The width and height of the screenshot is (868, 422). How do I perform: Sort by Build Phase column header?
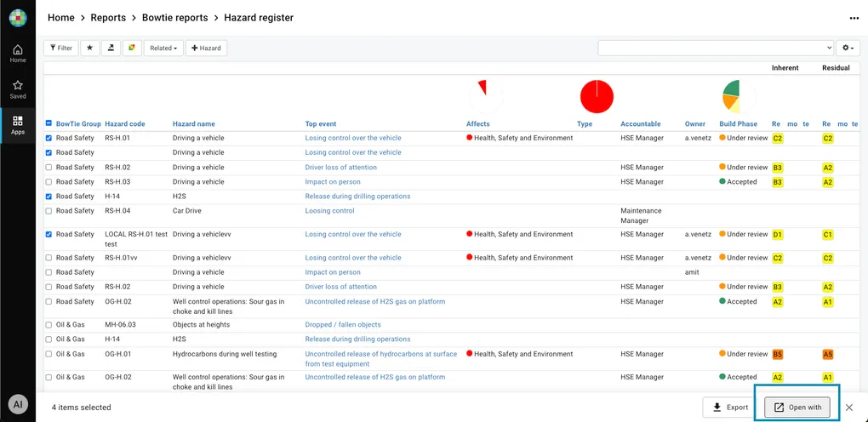pos(739,124)
